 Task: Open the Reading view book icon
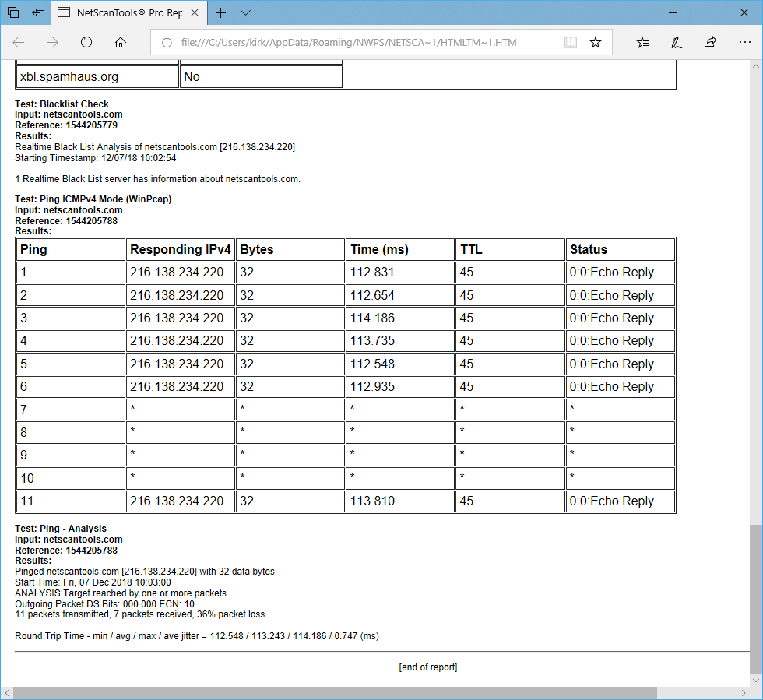pyautogui.click(x=570, y=42)
